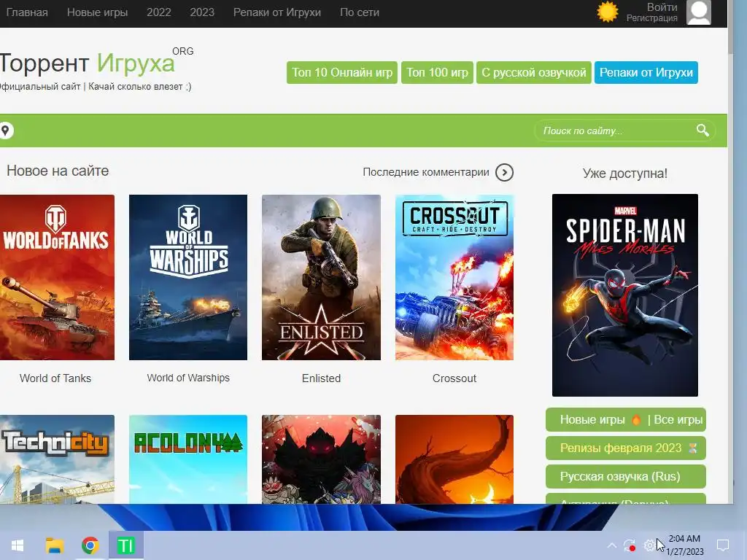Open the 2022 menu item

coord(158,12)
